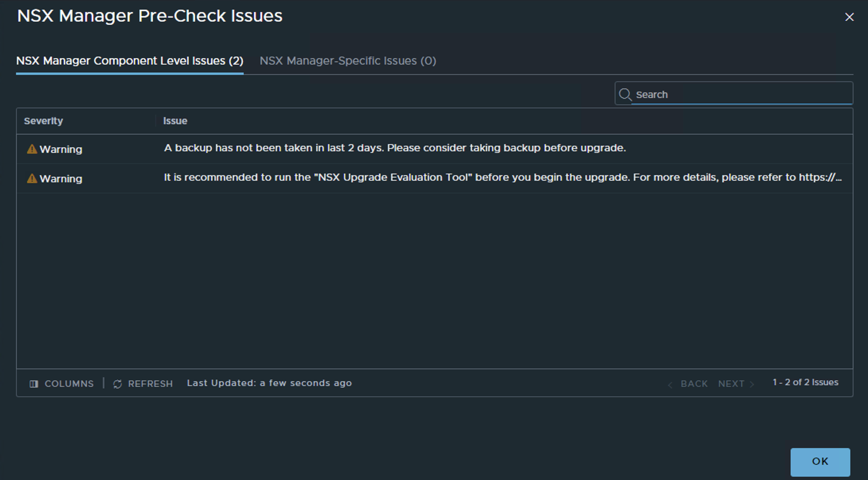868x480 pixels.
Task: Sort by Severity column header
Action: (43, 121)
